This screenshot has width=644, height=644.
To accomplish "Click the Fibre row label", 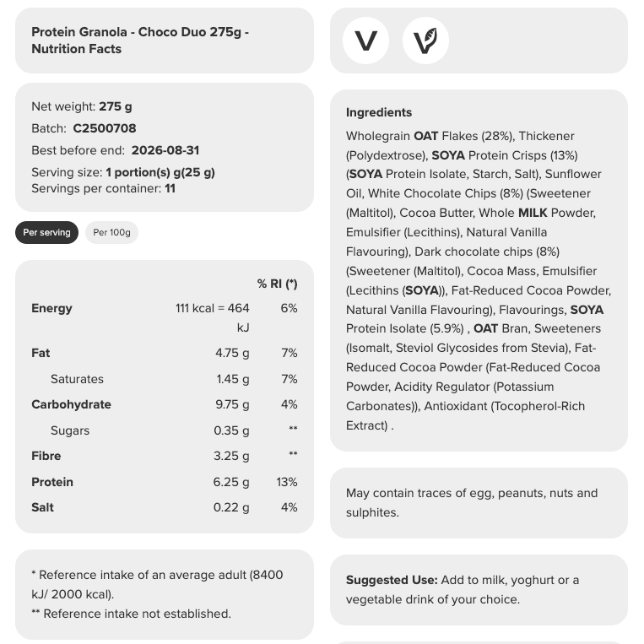I will click(46, 456).
